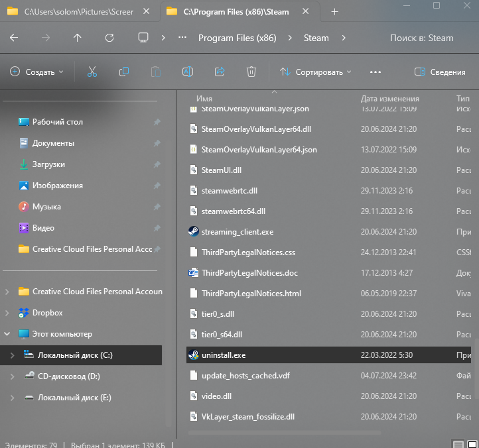Close the Steam folder tab
This screenshot has height=448, width=479.
pyautogui.click(x=305, y=11)
